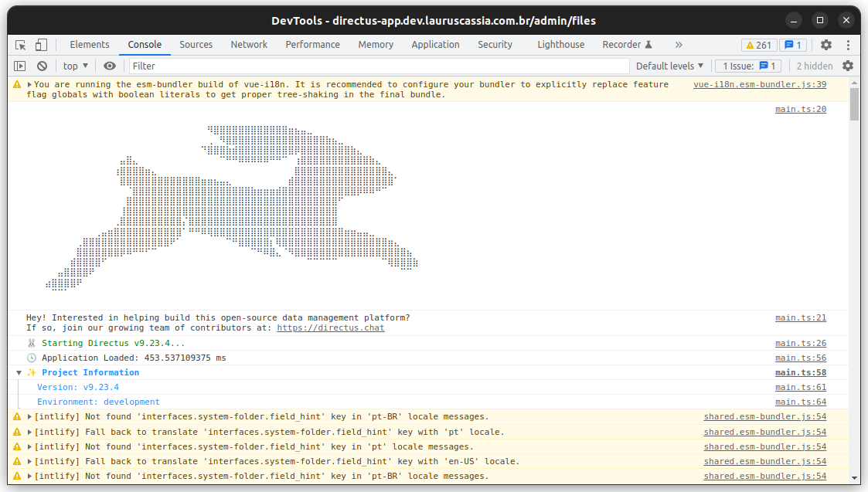Screen dimensions: 868x492
Task: Open the top context dropdown
Action: [76, 66]
